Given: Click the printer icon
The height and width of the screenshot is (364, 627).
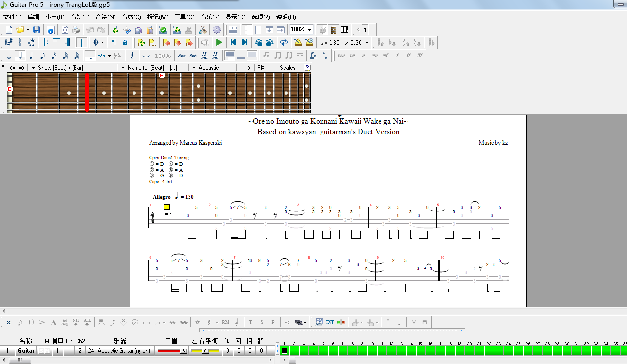Looking at the screenshot, I should (x=76, y=30).
